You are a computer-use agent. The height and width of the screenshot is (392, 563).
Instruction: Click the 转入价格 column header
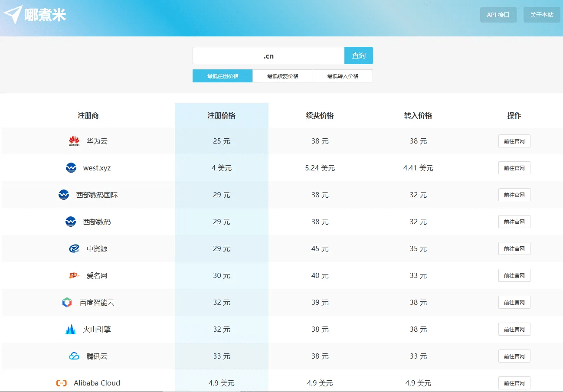click(418, 116)
